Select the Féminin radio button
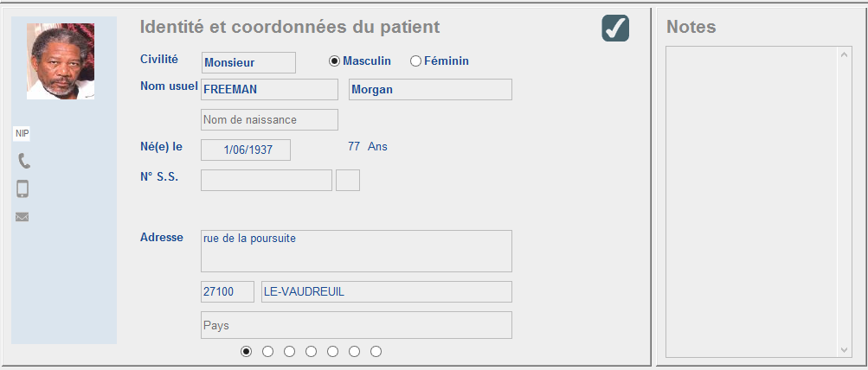The height and width of the screenshot is (370, 868). coord(415,61)
